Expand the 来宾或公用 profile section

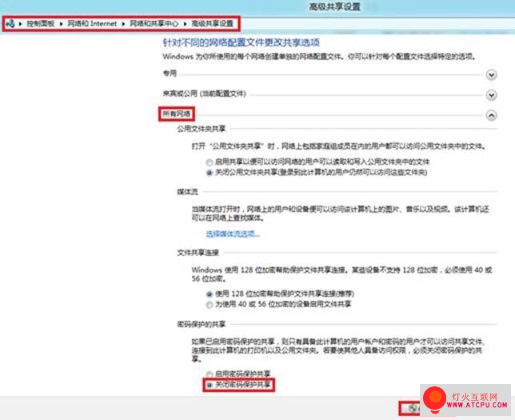(491, 95)
